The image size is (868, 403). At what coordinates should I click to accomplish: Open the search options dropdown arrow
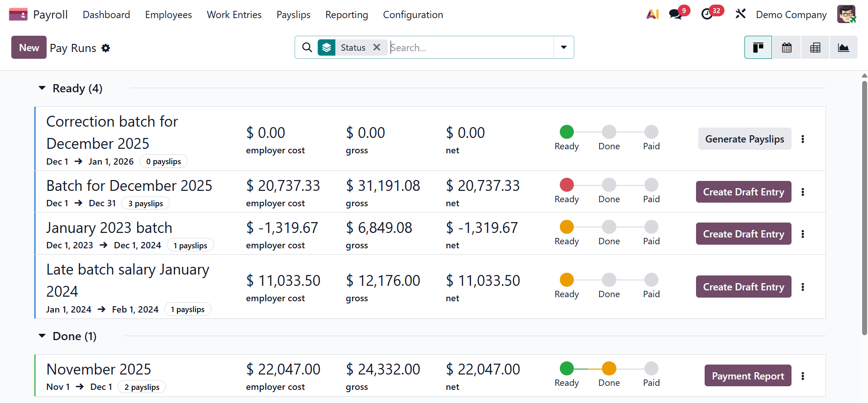(563, 47)
